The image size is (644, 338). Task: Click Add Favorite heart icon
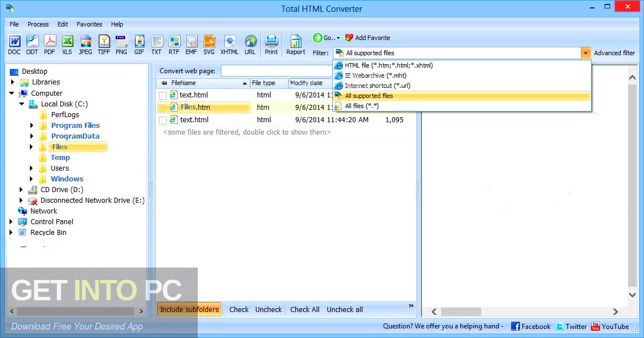point(349,38)
